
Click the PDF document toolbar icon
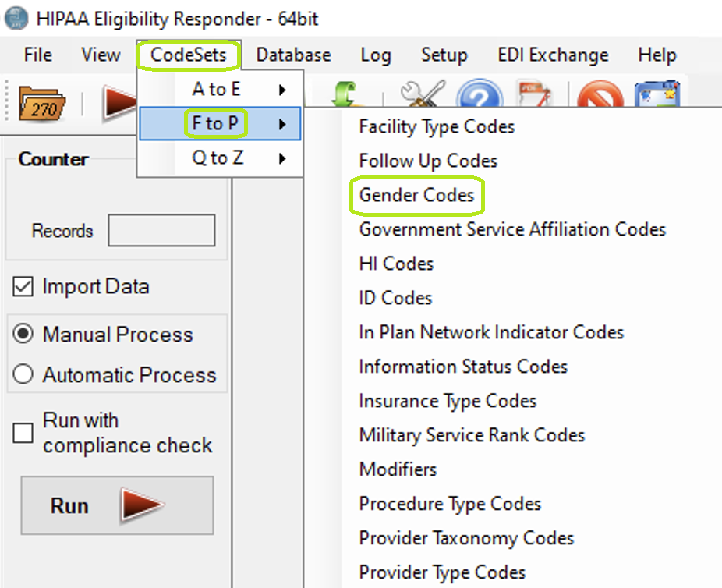point(534,94)
